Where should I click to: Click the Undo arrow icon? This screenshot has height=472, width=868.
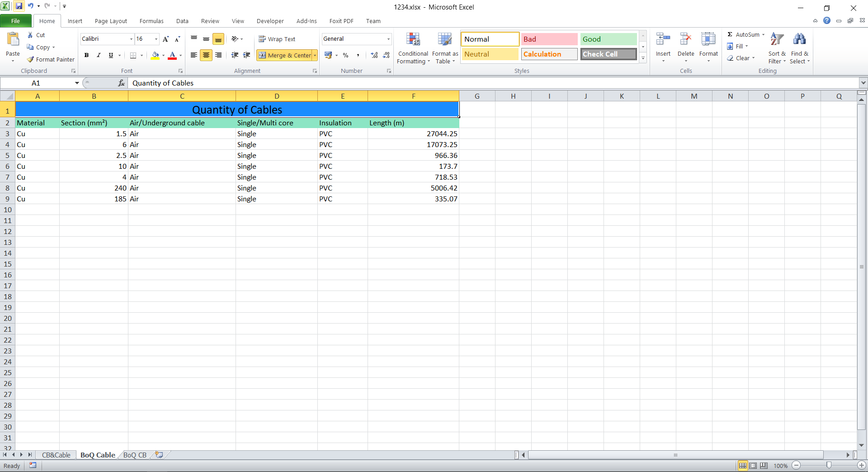coord(31,6)
